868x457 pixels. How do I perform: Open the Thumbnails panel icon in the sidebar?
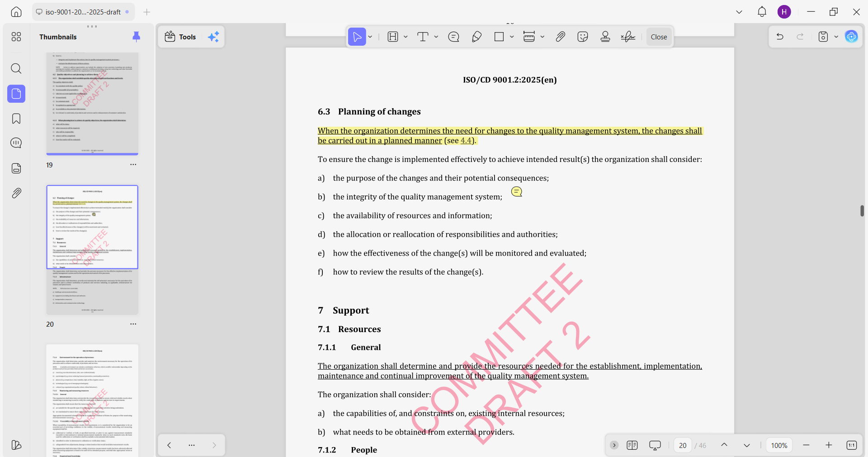[x=16, y=94]
